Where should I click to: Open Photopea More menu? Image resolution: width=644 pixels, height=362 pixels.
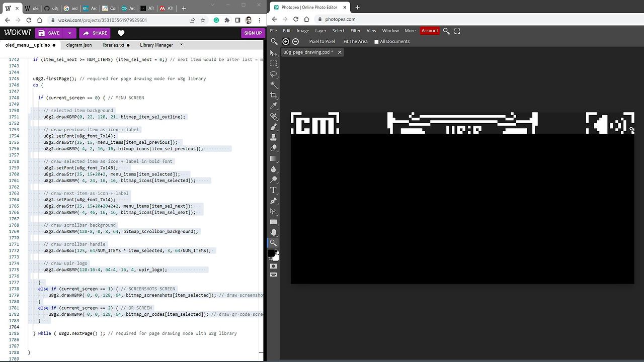point(410,31)
